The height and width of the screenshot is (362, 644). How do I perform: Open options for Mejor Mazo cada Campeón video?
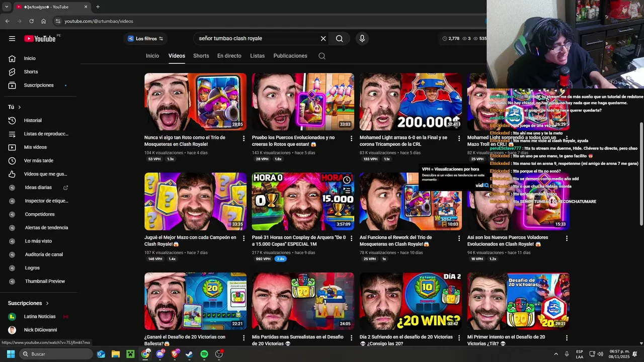(244, 238)
